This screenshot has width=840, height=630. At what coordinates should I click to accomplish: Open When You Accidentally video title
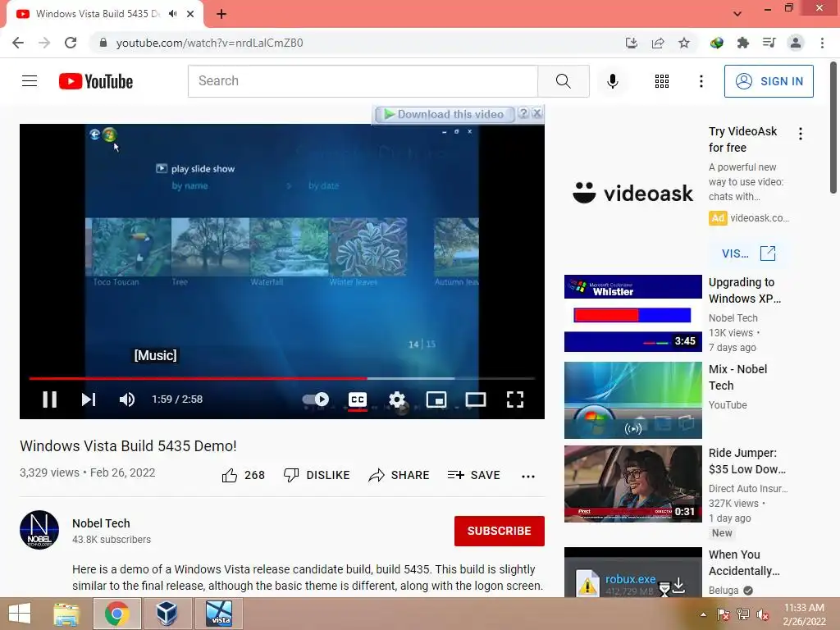[743, 563]
